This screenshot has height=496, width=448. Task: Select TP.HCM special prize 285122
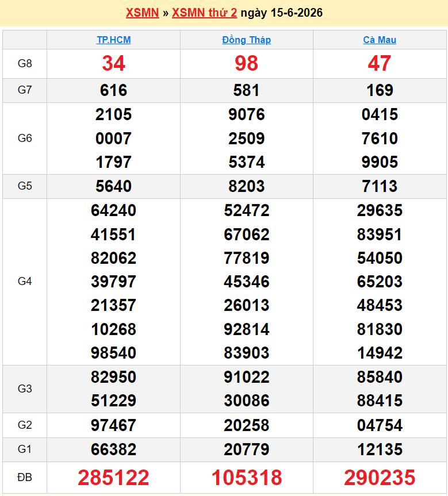pyautogui.click(x=113, y=478)
